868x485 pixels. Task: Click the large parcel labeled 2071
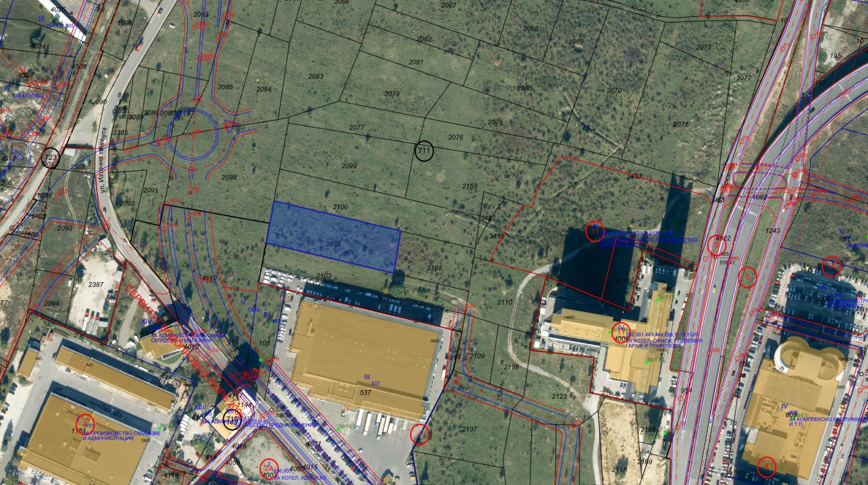tap(680, 124)
